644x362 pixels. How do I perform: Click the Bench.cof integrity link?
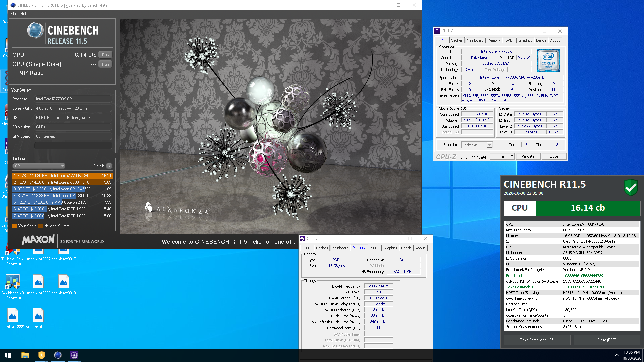pyautogui.click(x=514, y=276)
